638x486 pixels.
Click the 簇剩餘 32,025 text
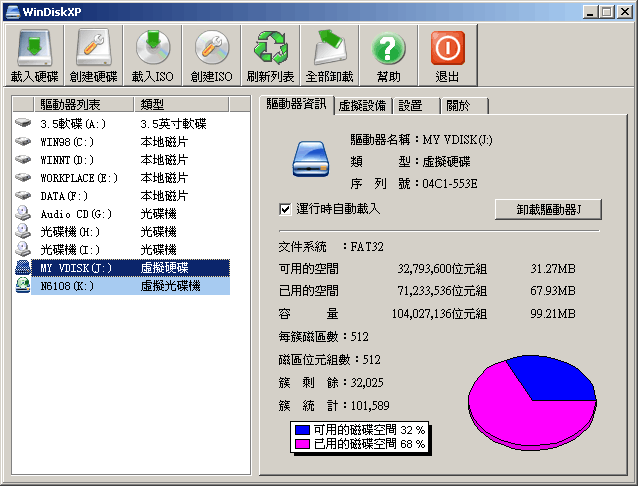point(331,383)
